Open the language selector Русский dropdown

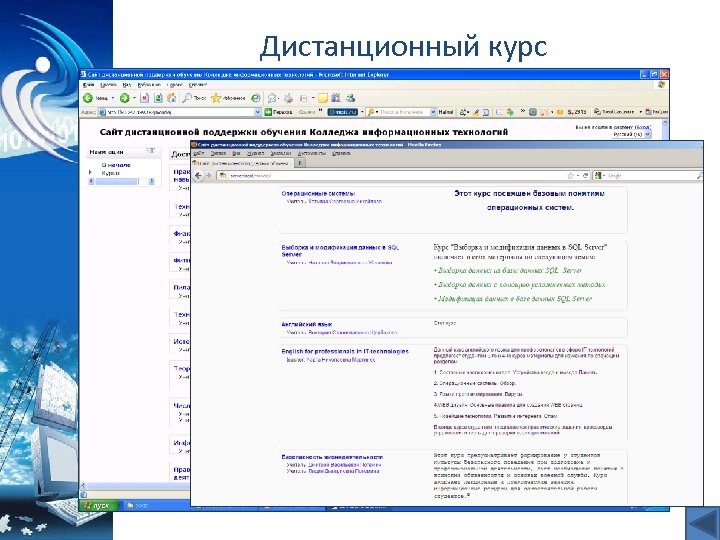pyautogui.click(x=632, y=135)
